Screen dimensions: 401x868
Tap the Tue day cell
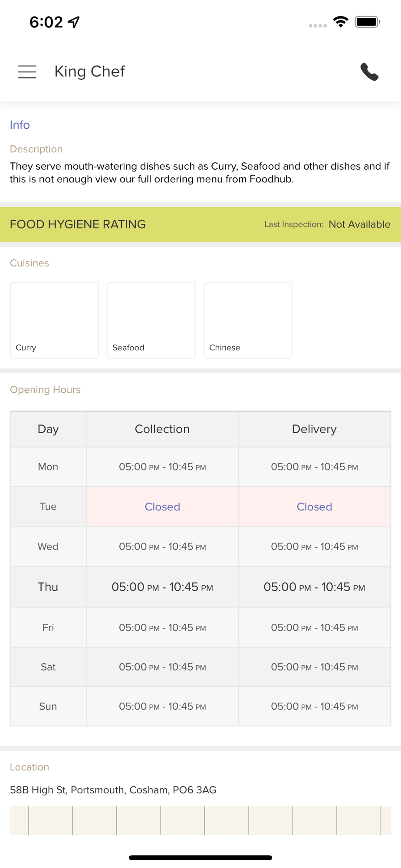(x=48, y=507)
